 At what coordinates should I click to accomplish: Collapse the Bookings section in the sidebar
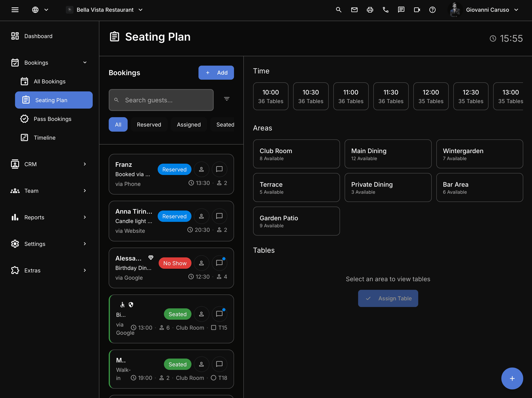click(85, 62)
